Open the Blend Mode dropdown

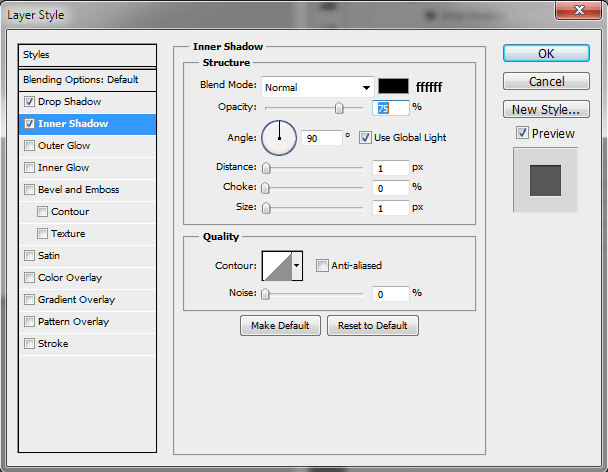[x=317, y=87]
